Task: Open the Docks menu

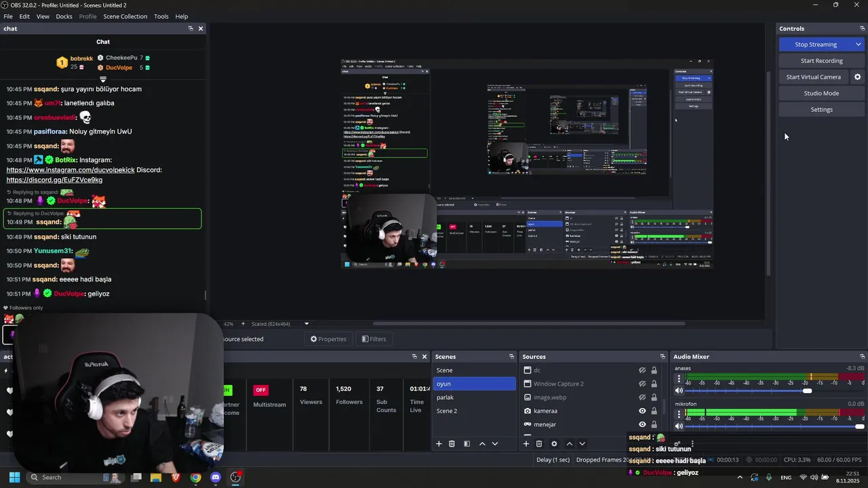Action: pos(64,16)
